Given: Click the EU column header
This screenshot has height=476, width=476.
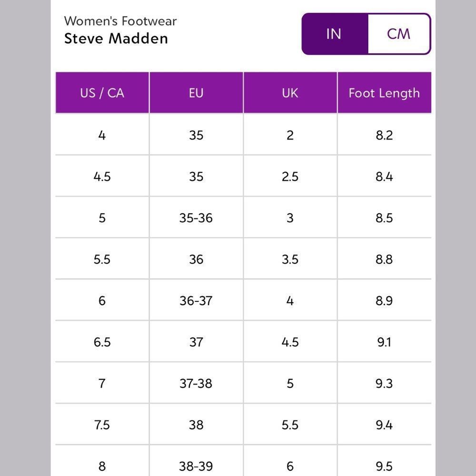Looking at the screenshot, I should 196,93.
